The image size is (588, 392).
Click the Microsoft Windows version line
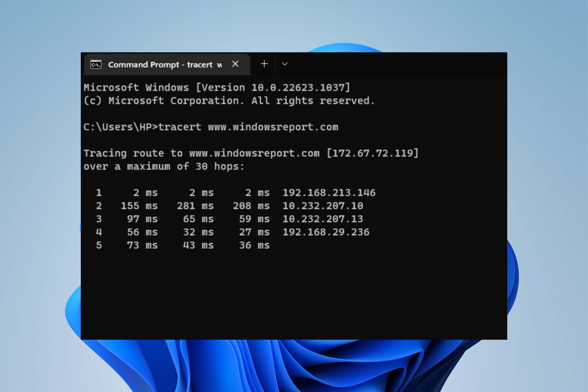[x=217, y=88]
